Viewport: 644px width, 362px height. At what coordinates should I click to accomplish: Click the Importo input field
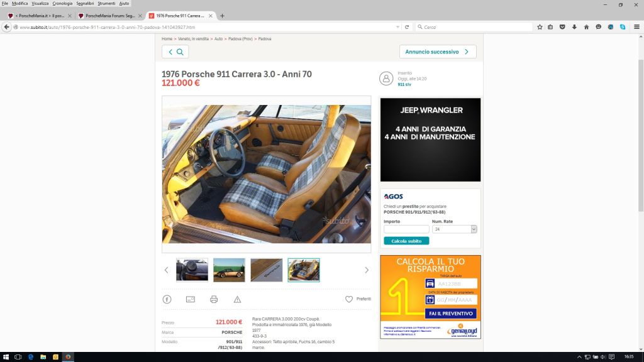[x=406, y=229]
